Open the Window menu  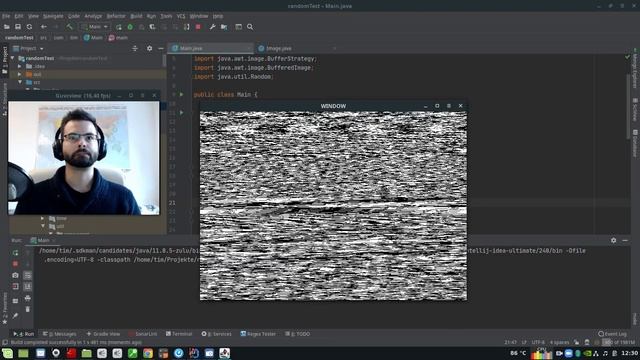(199, 16)
